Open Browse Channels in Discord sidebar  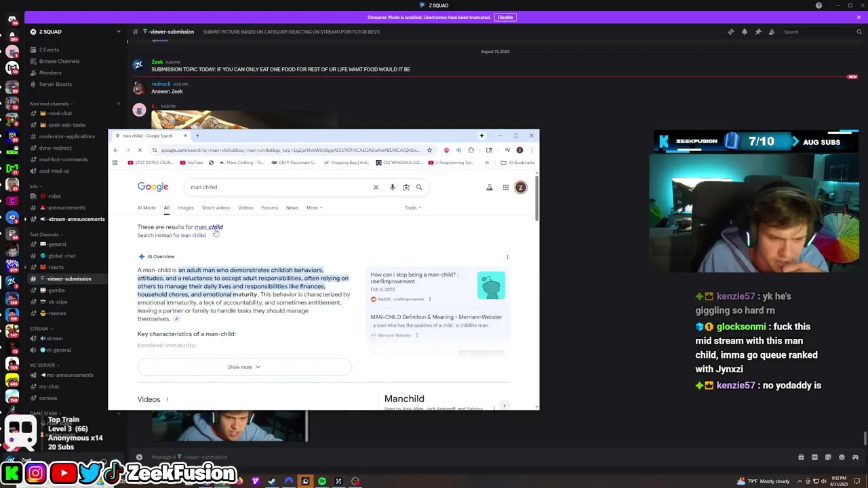pyautogui.click(x=59, y=61)
